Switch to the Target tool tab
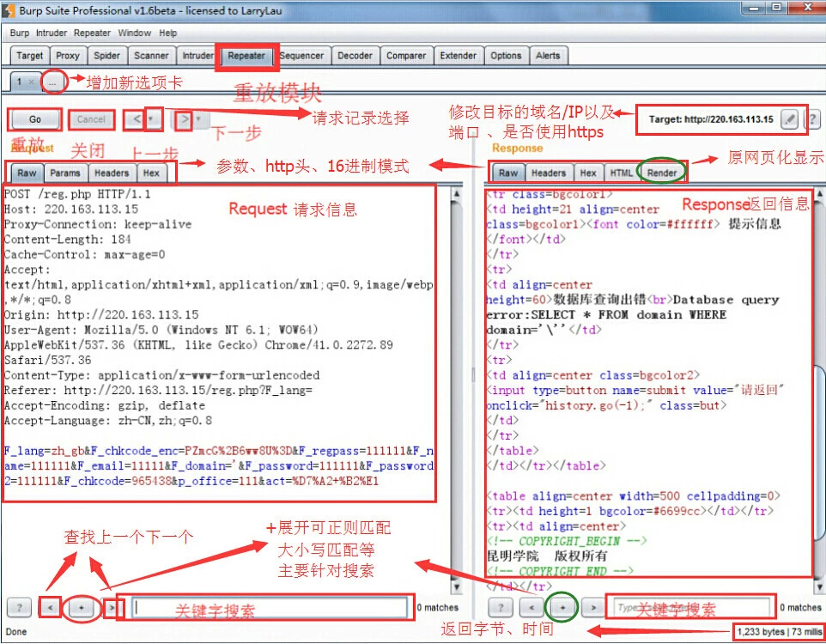This screenshot has width=826, height=644. pos(29,55)
